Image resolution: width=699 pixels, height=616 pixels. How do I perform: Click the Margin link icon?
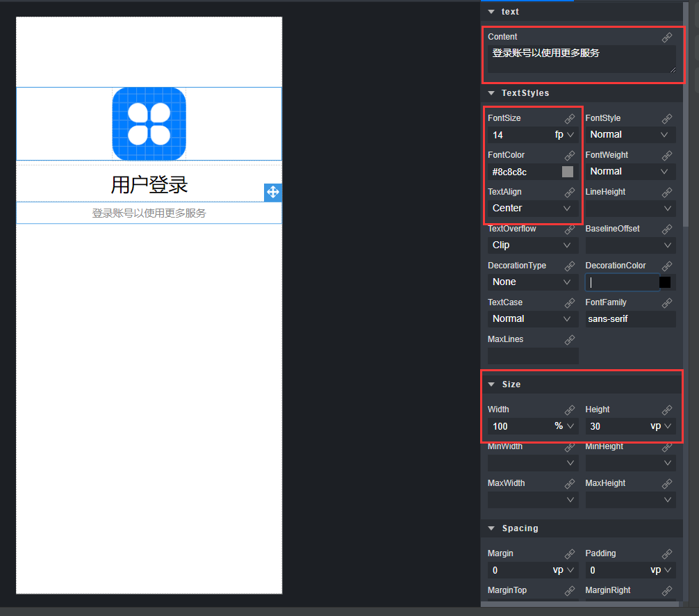pos(570,553)
